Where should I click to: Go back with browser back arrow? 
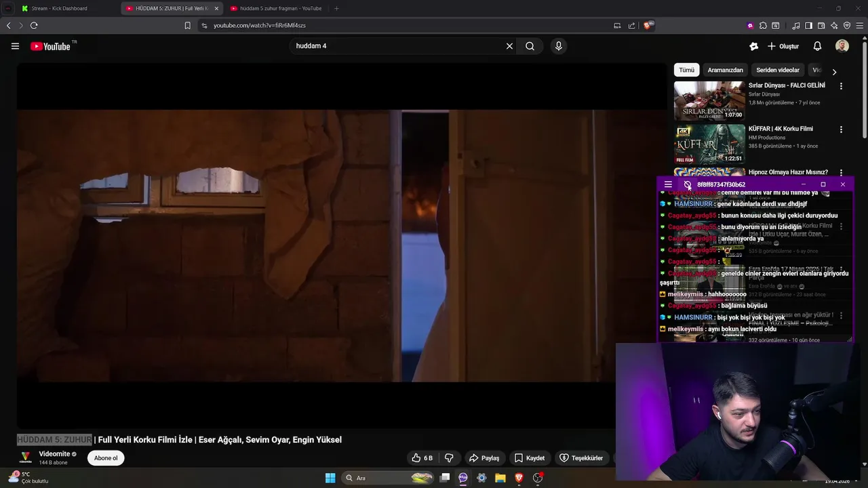pos(8,26)
